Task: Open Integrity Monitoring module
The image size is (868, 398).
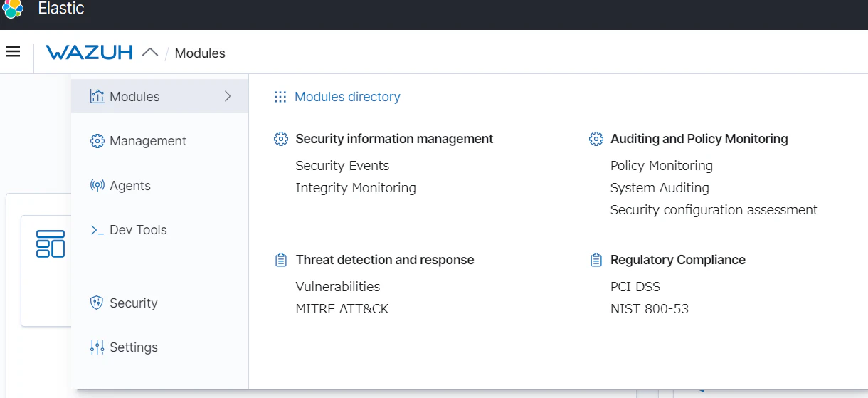Action: 356,188
